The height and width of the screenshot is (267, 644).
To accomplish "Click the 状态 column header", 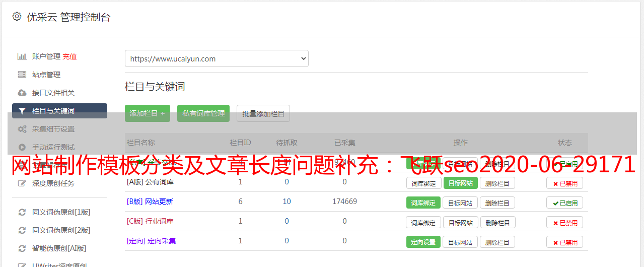I will pos(565,143).
